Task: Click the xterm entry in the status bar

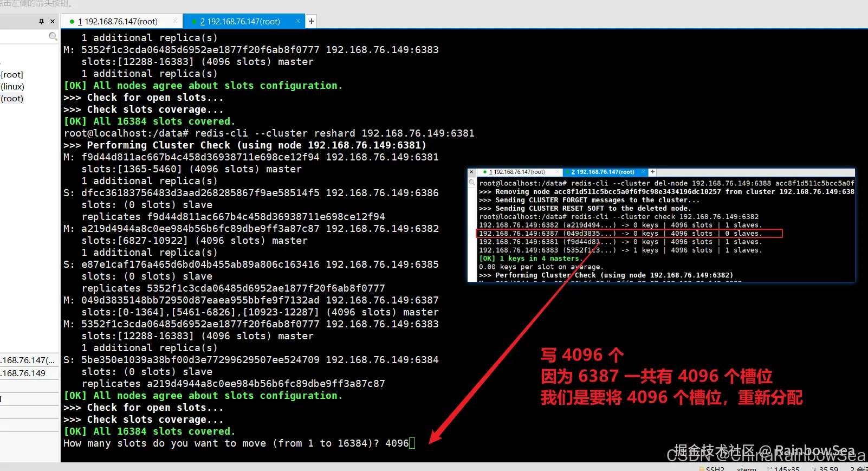Action: coord(747,468)
